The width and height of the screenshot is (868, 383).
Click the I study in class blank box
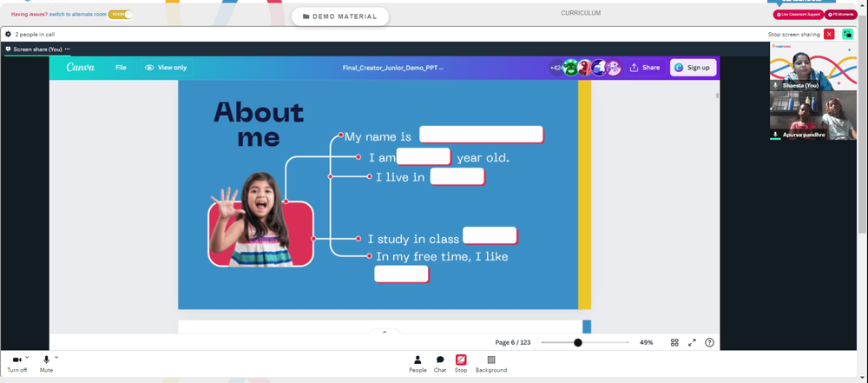[x=490, y=235]
